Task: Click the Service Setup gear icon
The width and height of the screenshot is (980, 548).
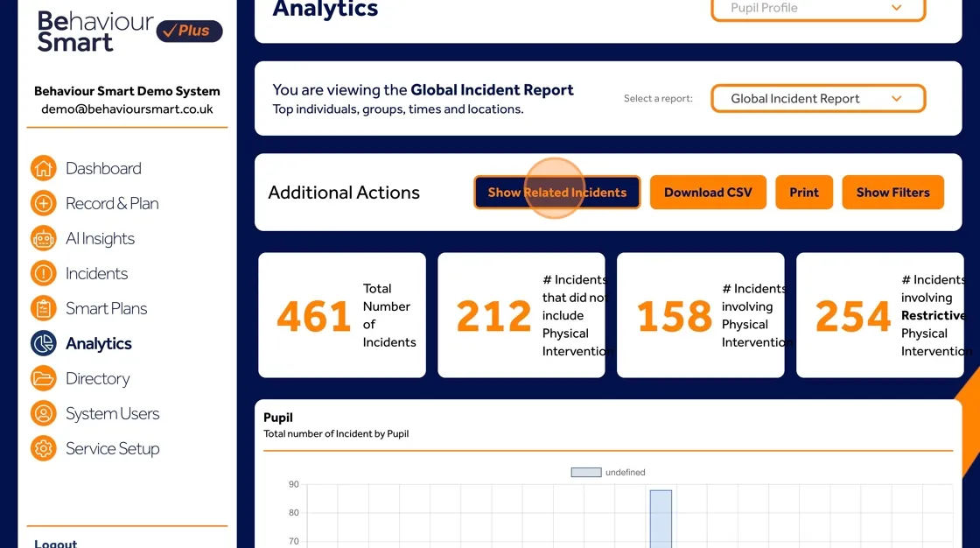Action: coord(43,448)
